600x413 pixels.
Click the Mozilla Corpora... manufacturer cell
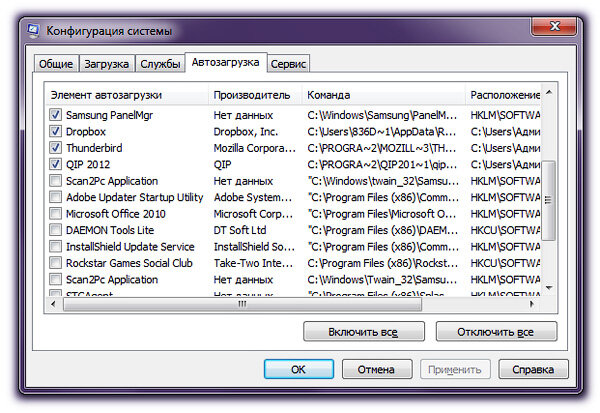(x=254, y=148)
